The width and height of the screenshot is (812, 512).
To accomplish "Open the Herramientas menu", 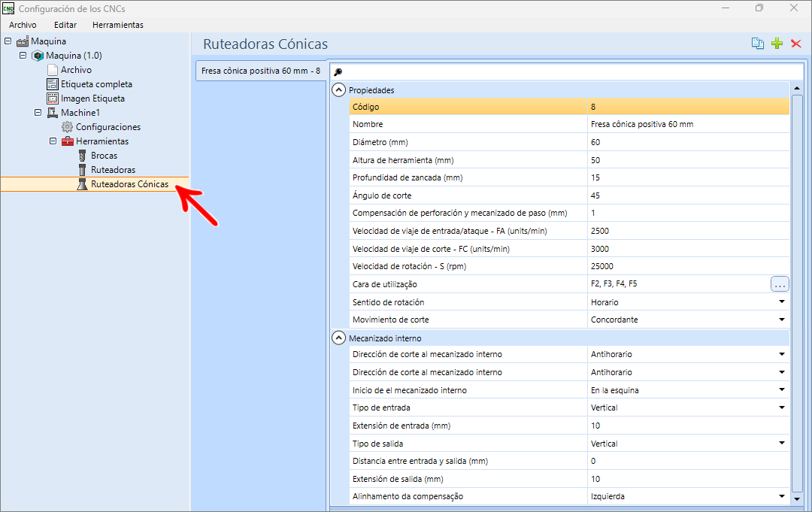I will pyautogui.click(x=117, y=25).
